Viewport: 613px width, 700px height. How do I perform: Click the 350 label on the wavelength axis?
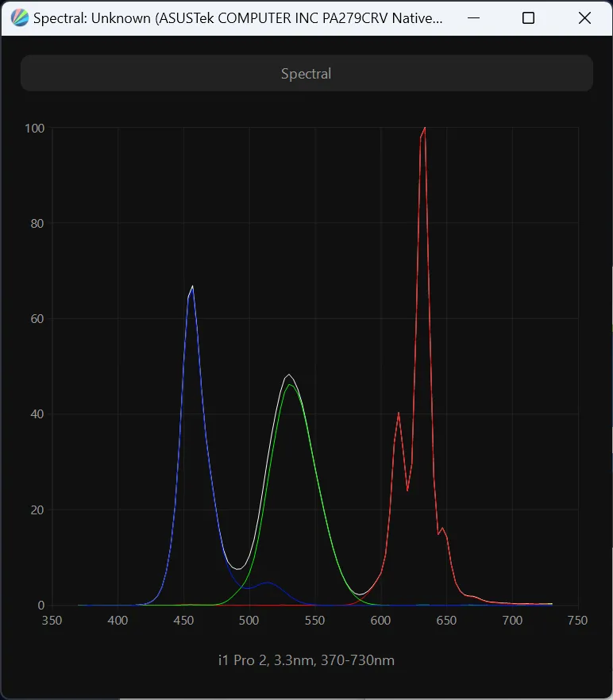52,621
